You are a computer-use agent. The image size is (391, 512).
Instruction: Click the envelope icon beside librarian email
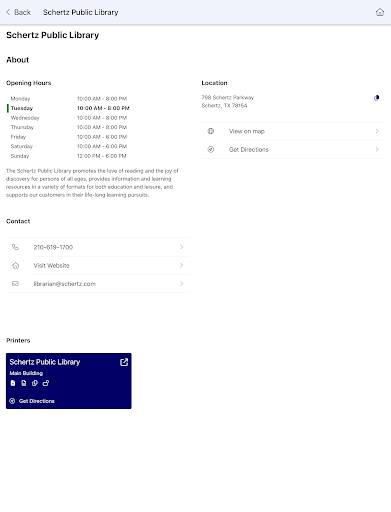coord(15,284)
